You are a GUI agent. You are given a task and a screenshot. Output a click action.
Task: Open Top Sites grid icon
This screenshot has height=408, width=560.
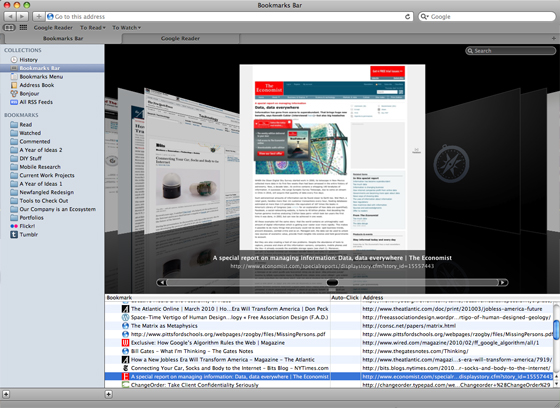click(23, 28)
